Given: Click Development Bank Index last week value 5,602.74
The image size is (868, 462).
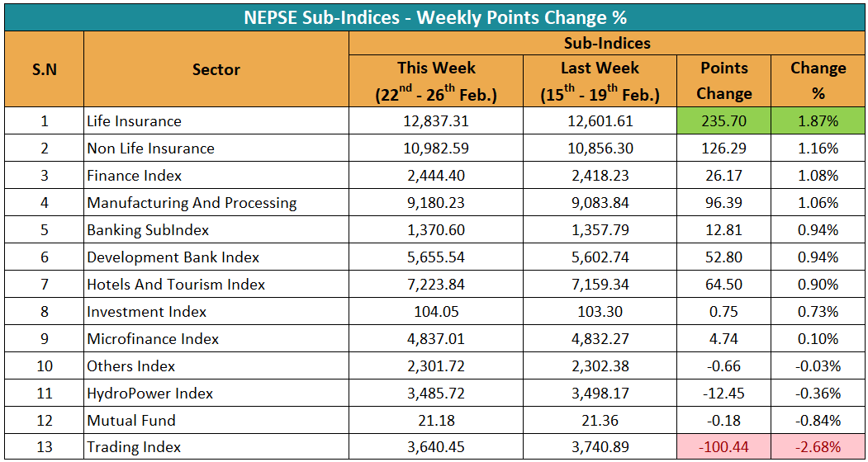Looking at the screenshot, I should [600, 257].
